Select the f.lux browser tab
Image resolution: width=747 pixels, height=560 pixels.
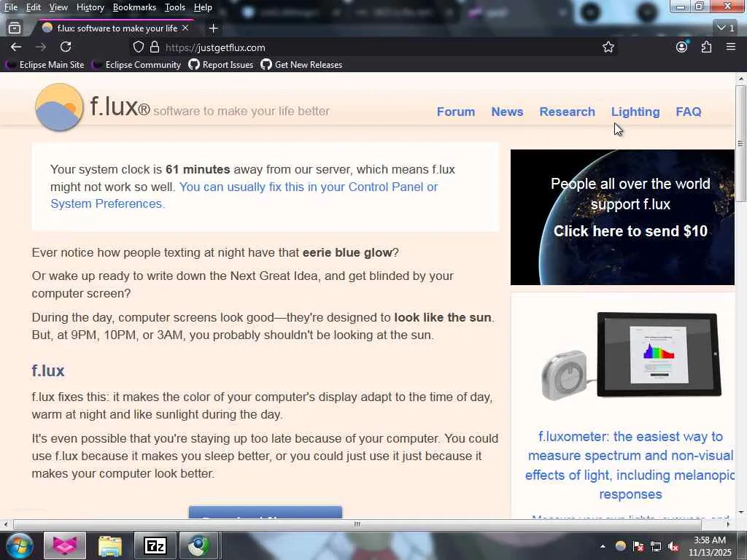click(115, 28)
